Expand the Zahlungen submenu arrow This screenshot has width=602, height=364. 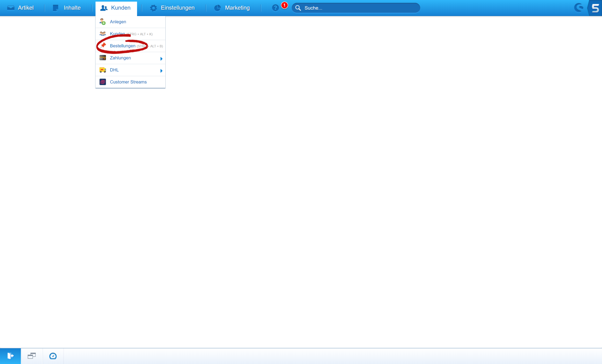coord(161,58)
